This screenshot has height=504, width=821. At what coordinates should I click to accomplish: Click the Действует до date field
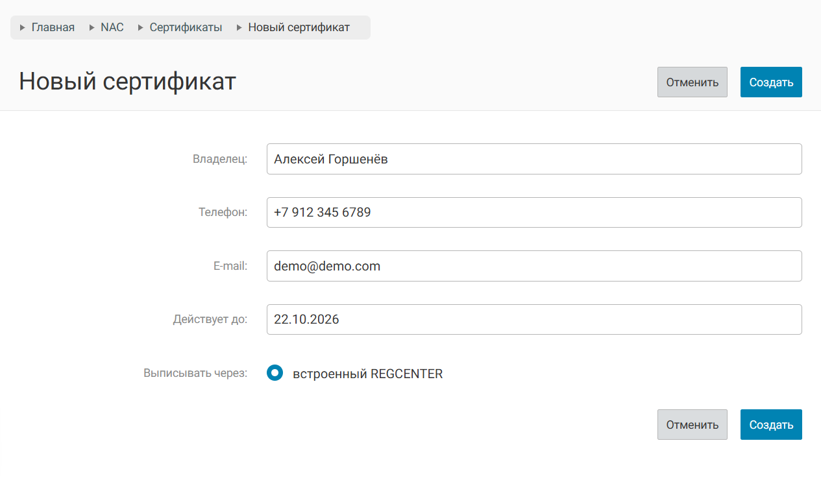(533, 320)
